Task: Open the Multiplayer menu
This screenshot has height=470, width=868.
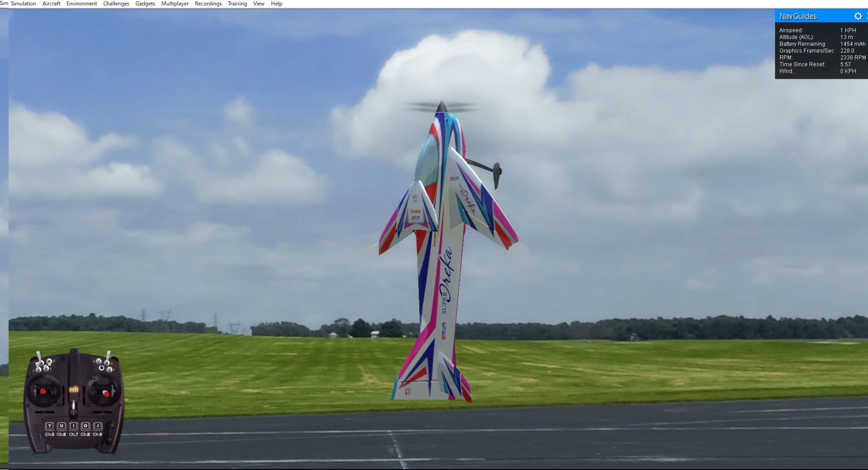Action: point(175,4)
